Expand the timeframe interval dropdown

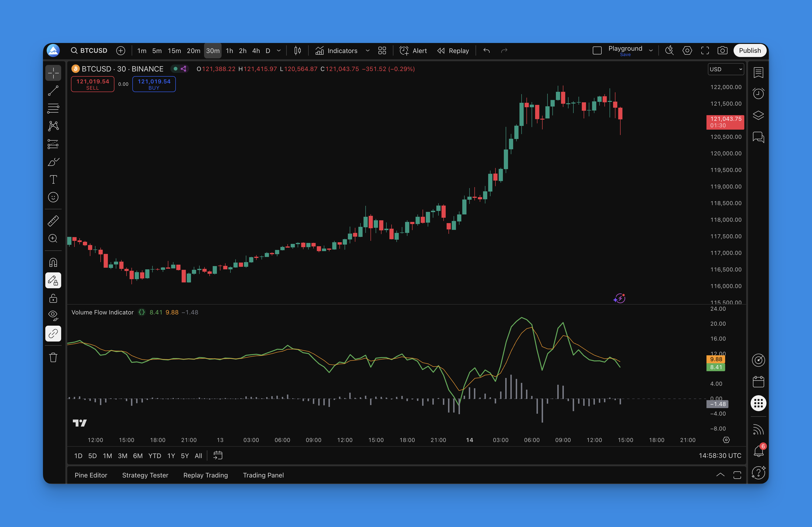pyautogui.click(x=279, y=50)
